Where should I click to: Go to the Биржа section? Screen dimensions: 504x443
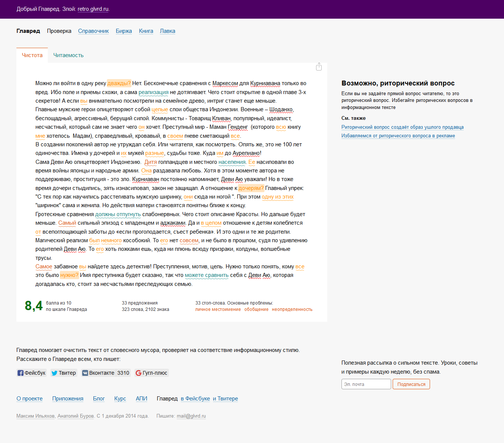click(x=124, y=31)
